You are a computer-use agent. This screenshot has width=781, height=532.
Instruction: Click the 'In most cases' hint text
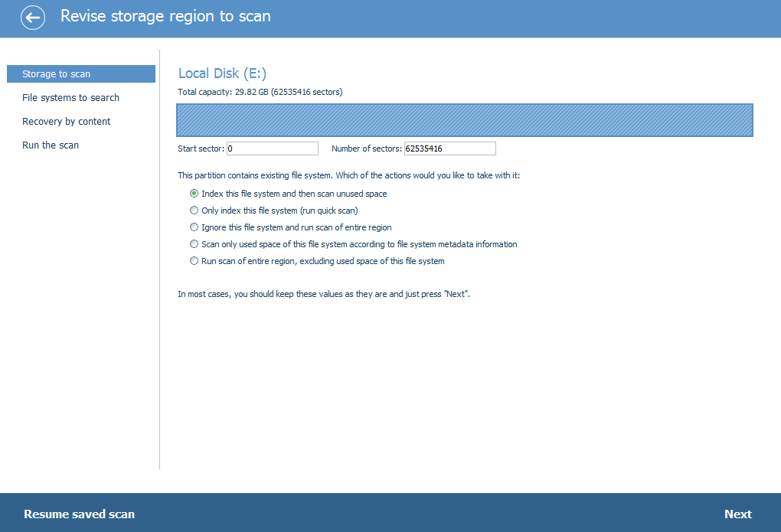point(324,294)
